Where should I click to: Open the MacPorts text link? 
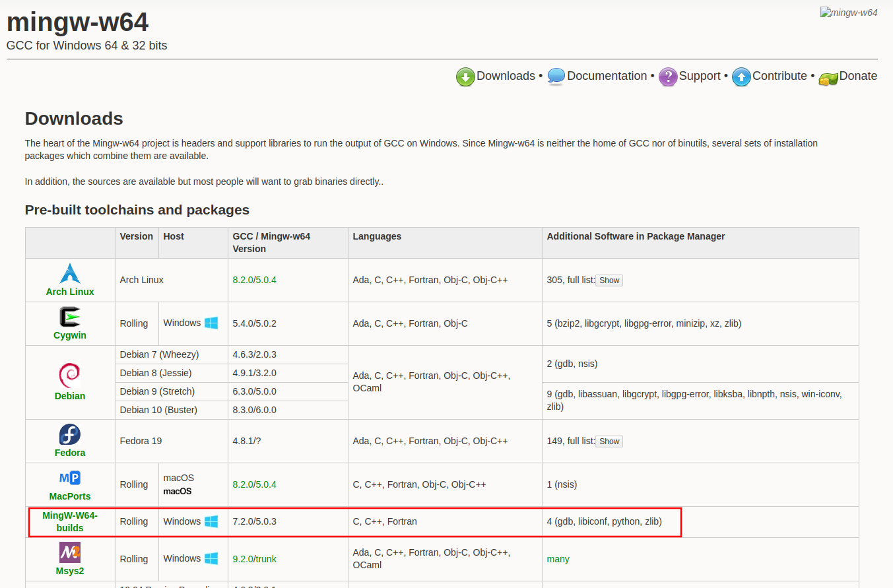70,496
